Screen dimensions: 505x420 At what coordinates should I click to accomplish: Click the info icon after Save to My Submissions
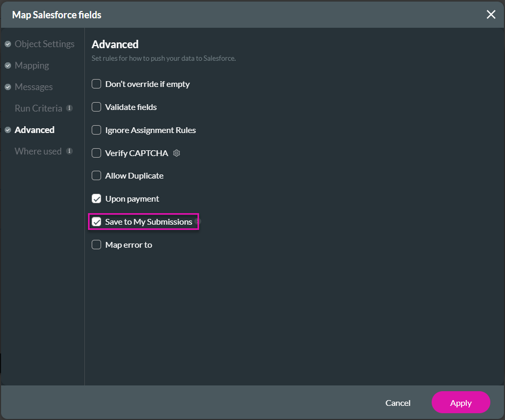click(x=197, y=222)
